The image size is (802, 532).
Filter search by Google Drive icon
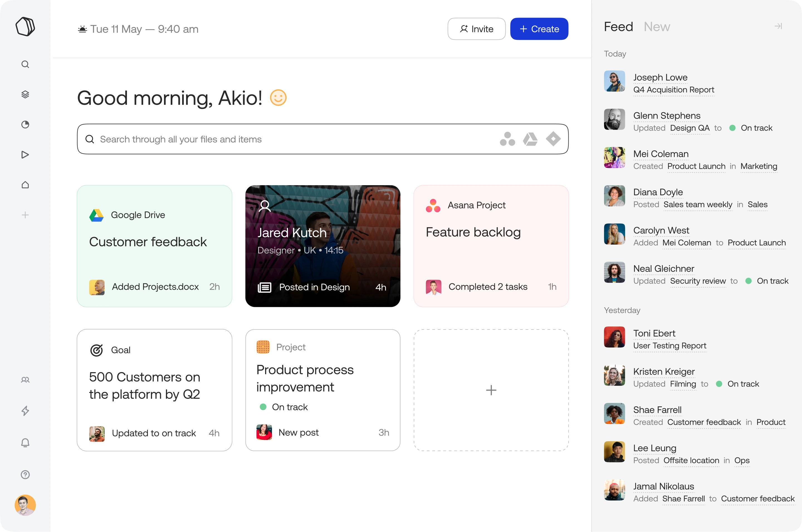point(530,139)
